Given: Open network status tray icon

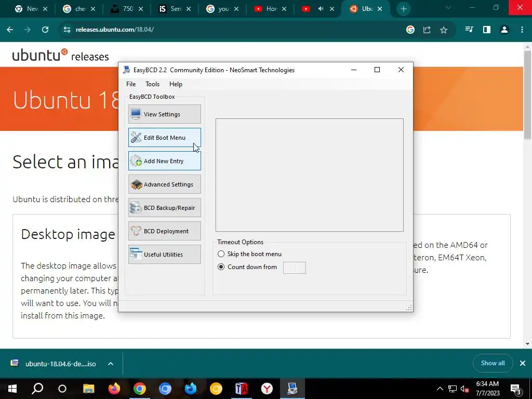Looking at the screenshot, I should tap(453, 389).
